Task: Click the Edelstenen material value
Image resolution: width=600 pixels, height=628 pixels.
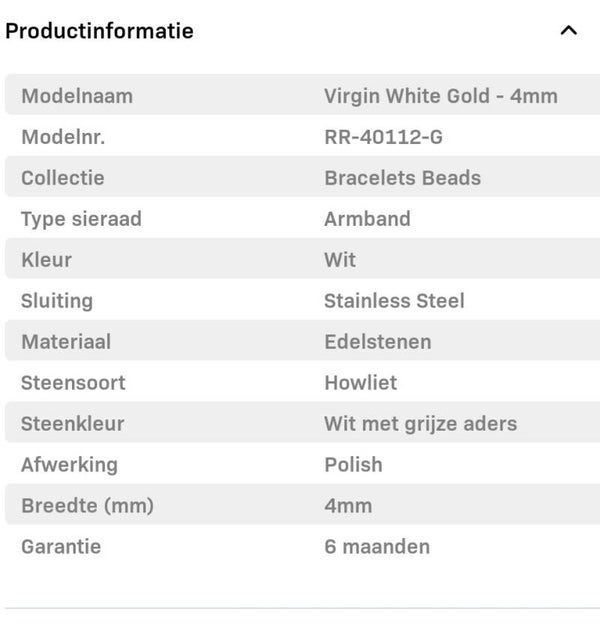Action: (x=377, y=342)
